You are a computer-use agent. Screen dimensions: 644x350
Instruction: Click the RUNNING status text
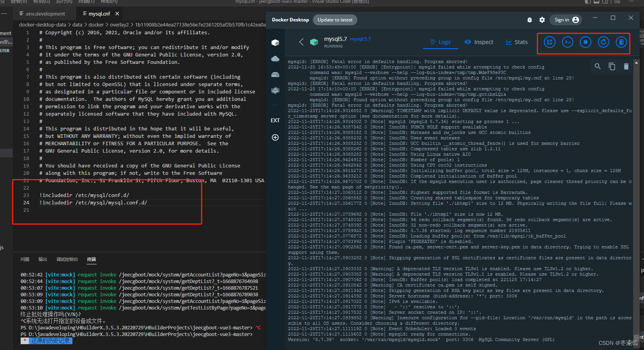[x=333, y=46]
